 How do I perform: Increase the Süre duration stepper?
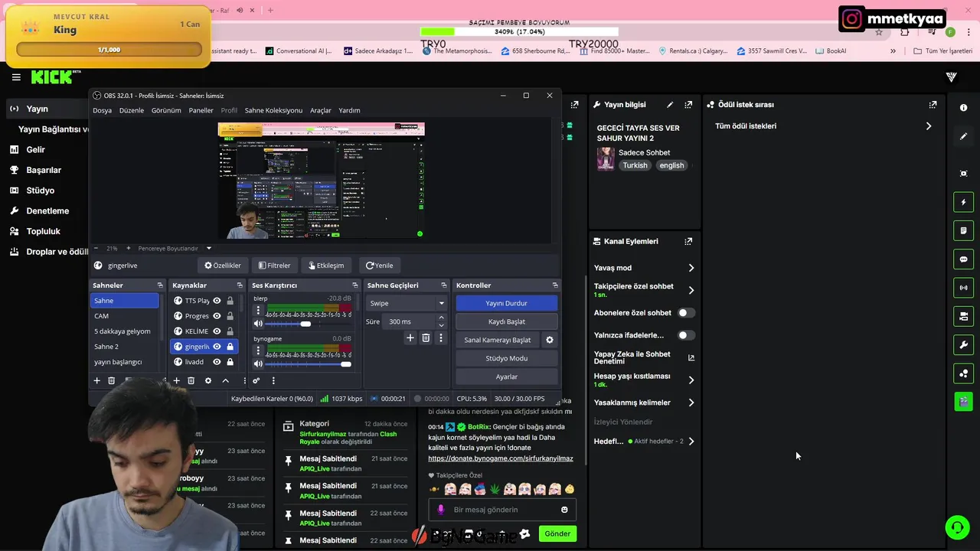(441, 318)
